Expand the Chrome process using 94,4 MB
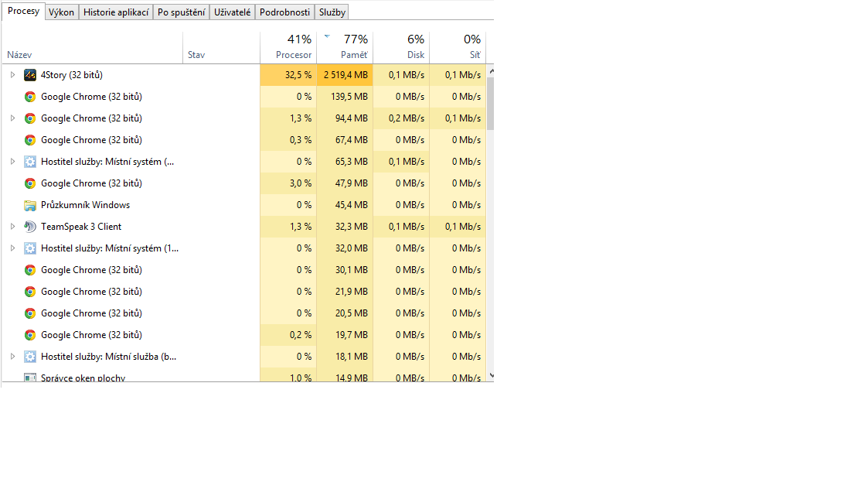The height and width of the screenshot is (482, 868). click(12, 118)
